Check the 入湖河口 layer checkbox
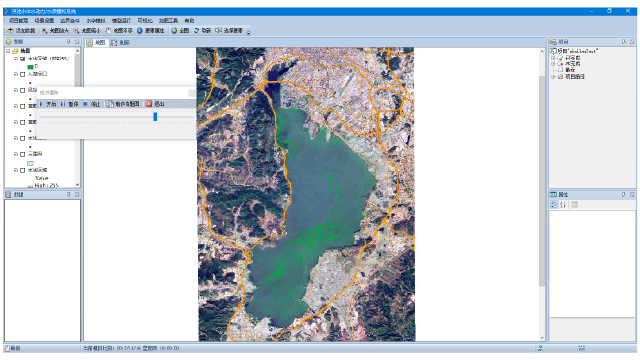 (22, 74)
